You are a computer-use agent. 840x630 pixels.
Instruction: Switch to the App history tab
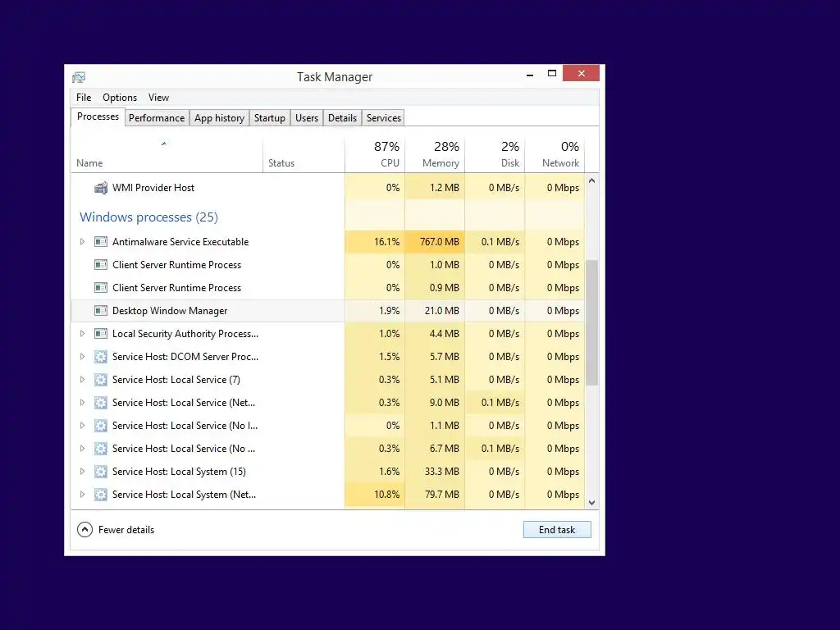pyautogui.click(x=219, y=118)
